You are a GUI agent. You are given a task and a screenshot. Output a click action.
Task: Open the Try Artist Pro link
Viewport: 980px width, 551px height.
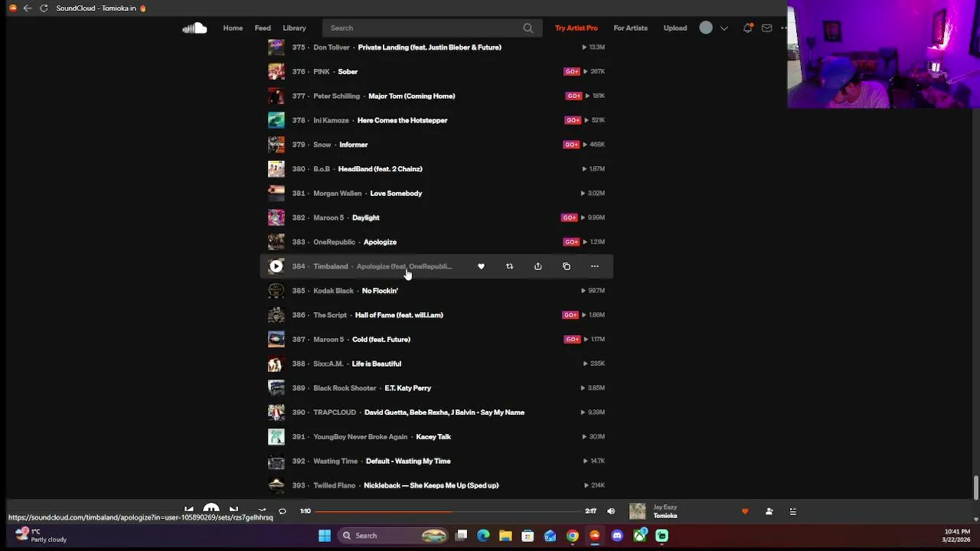click(x=576, y=28)
